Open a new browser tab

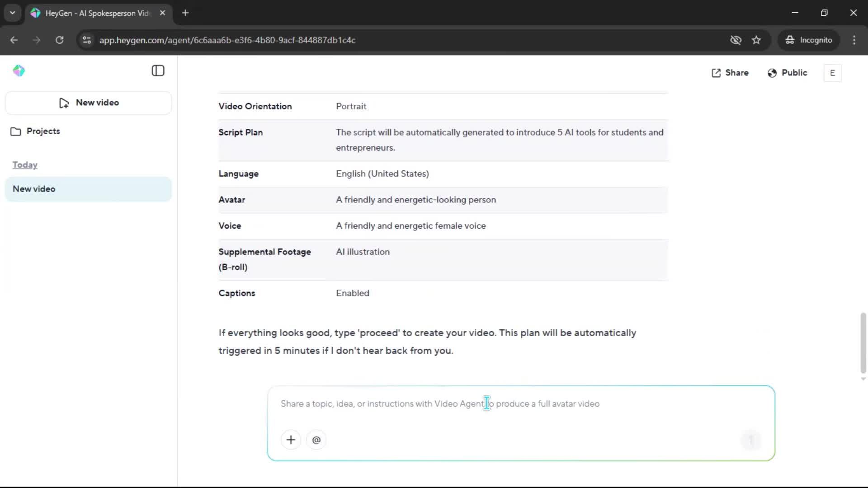tap(185, 13)
